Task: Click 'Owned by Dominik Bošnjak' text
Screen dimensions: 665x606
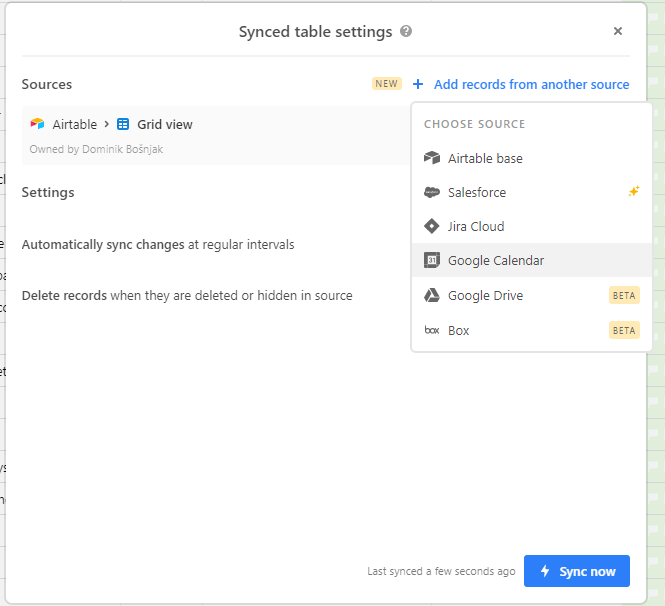Action: [96, 149]
